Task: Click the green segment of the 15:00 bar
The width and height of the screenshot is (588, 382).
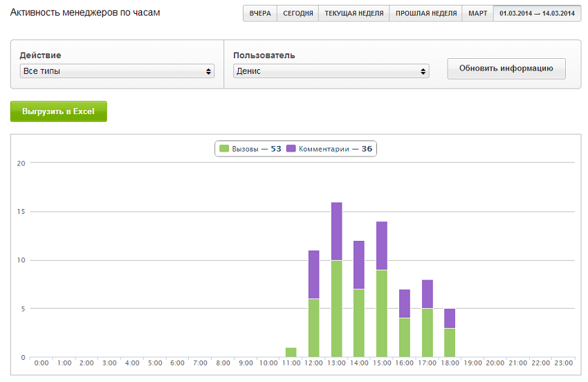Action: (382, 313)
